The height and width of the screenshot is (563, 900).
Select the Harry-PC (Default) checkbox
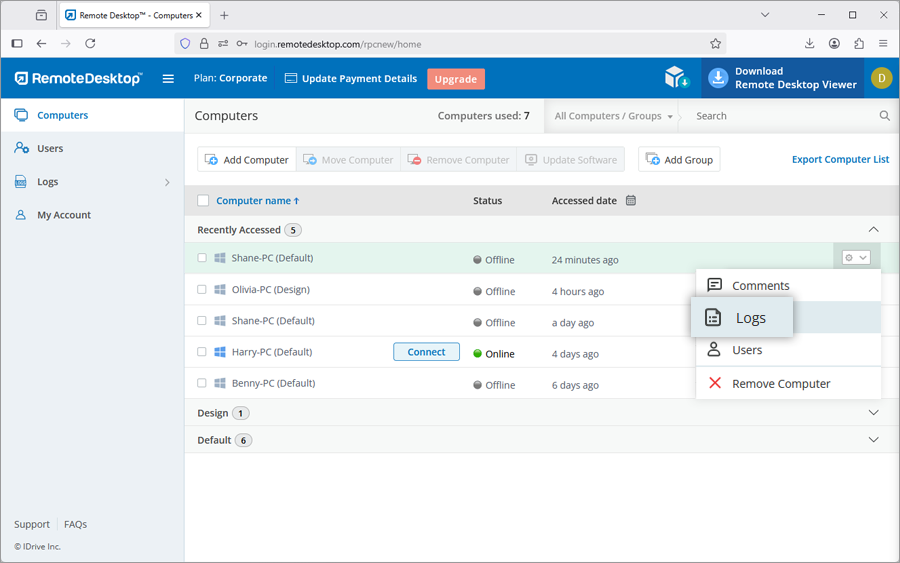point(202,352)
